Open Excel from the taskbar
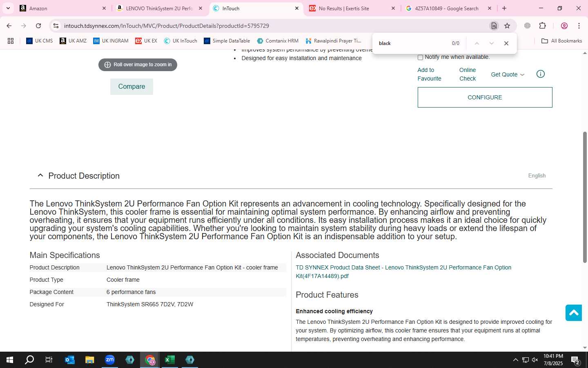Screen dimensions: 588x368 click(170, 360)
